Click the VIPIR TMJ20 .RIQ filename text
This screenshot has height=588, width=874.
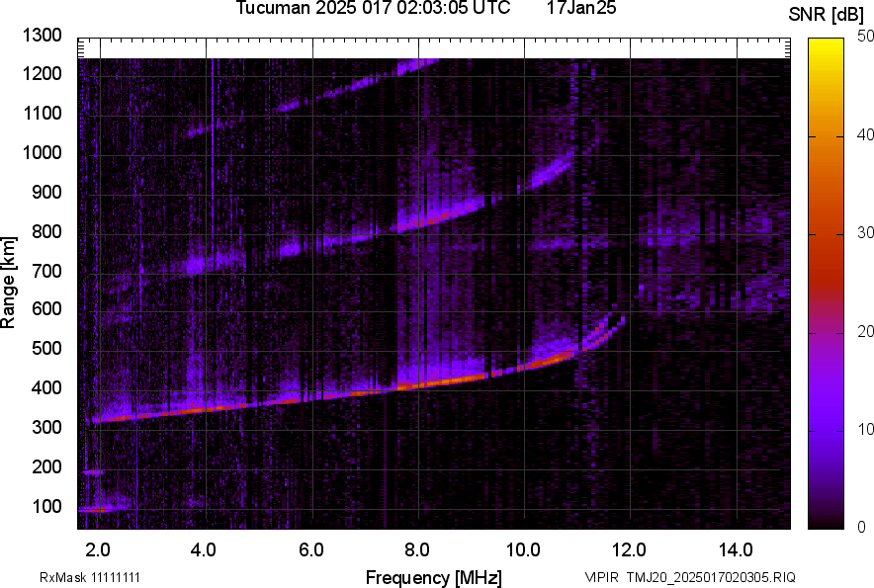click(689, 577)
